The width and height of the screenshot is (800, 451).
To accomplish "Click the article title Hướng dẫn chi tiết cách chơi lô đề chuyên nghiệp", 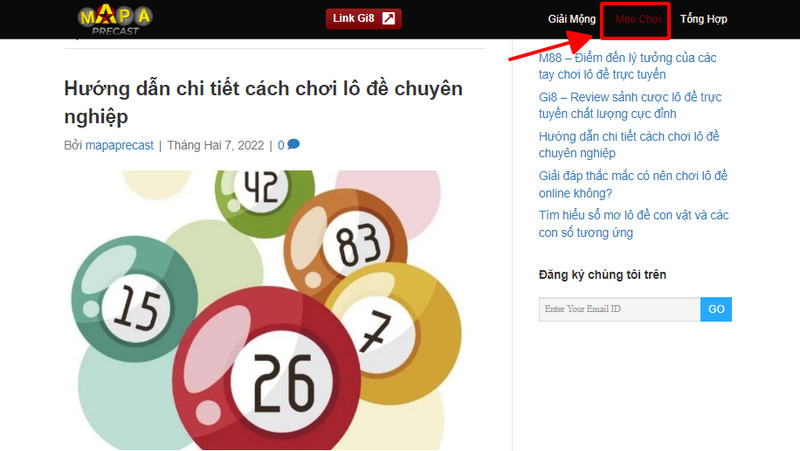I will [x=263, y=102].
